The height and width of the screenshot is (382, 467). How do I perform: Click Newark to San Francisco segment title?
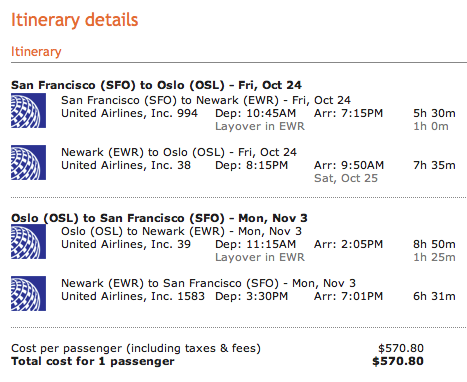coord(208,283)
